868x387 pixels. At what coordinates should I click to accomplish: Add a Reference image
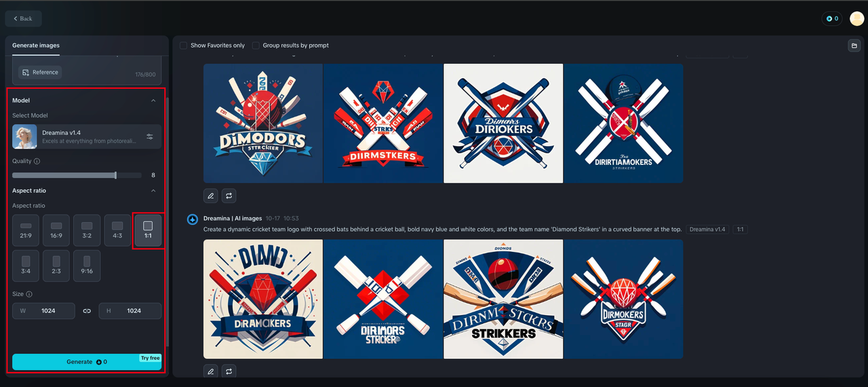[40, 72]
